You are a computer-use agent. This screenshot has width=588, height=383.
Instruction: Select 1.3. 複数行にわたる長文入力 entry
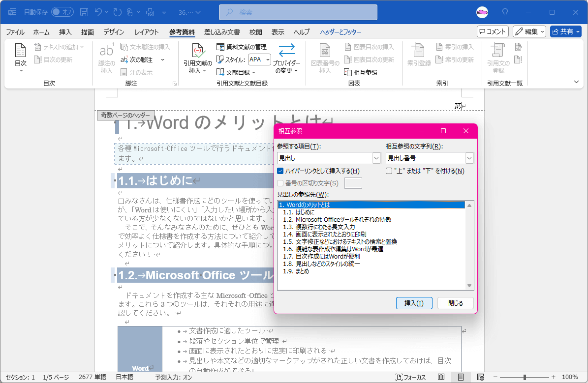coord(371,227)
